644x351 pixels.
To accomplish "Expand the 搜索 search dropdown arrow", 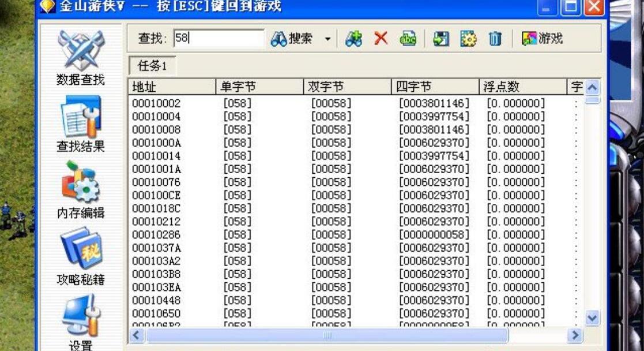I will pyautogui.click(x=329, y=38).
